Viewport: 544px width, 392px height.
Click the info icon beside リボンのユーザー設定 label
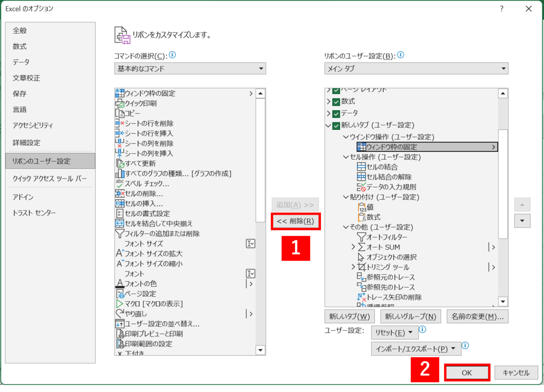[401, 55]
